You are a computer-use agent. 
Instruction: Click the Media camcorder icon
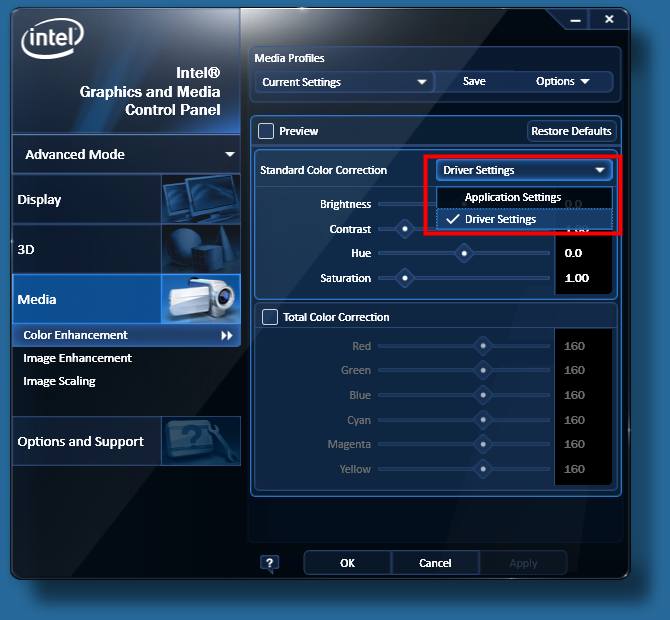point(201,299)
